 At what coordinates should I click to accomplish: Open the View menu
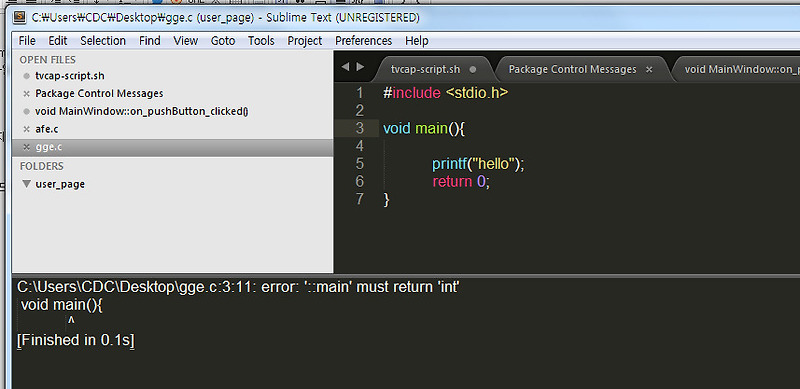pyautogui.click(x=186, y=40)
